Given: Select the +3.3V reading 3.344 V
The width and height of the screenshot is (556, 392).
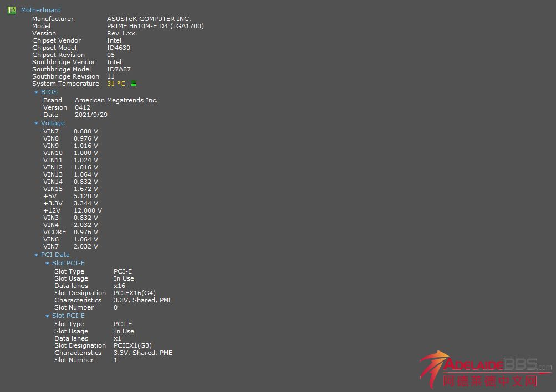Looking at the screenshot, I should click(x=86, y=203).
